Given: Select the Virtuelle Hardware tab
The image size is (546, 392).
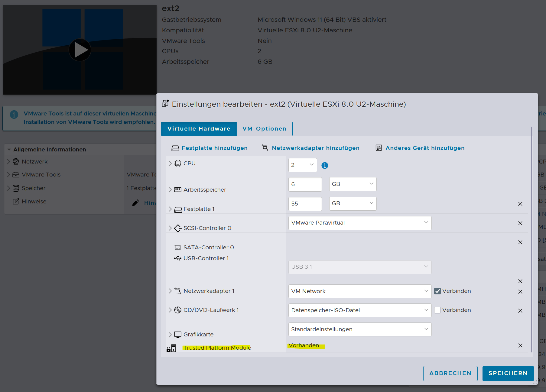Looking at the screenshot, I should (199, 129).
